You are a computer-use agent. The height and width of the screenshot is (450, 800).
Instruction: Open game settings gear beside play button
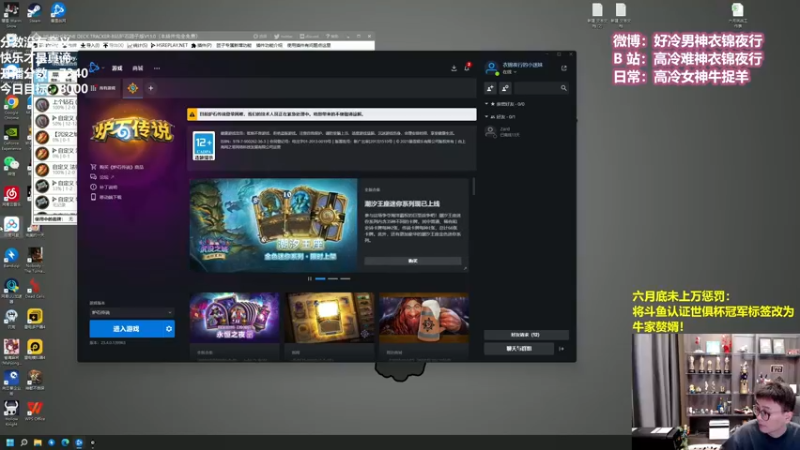click(169, 329)
